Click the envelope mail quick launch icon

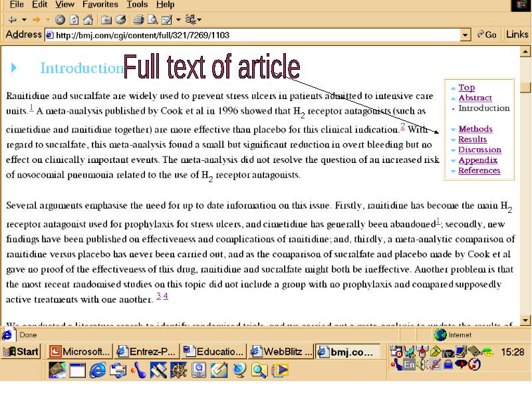[x=118, y=370]
